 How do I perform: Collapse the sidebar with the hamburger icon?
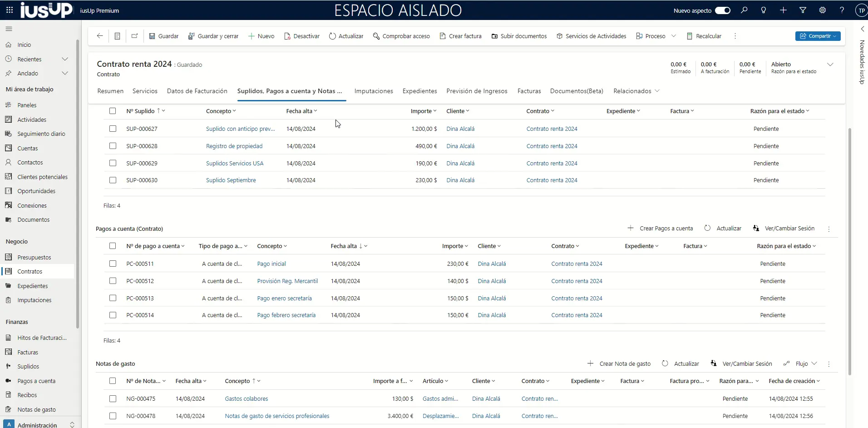9,29
